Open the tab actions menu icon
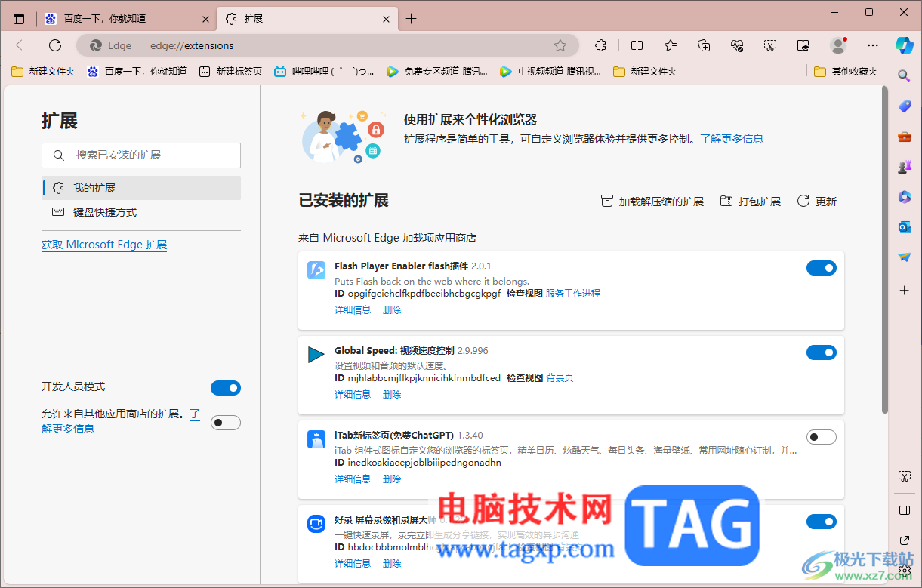The height and width of the screenshot is (588, 922). [19, 19]
